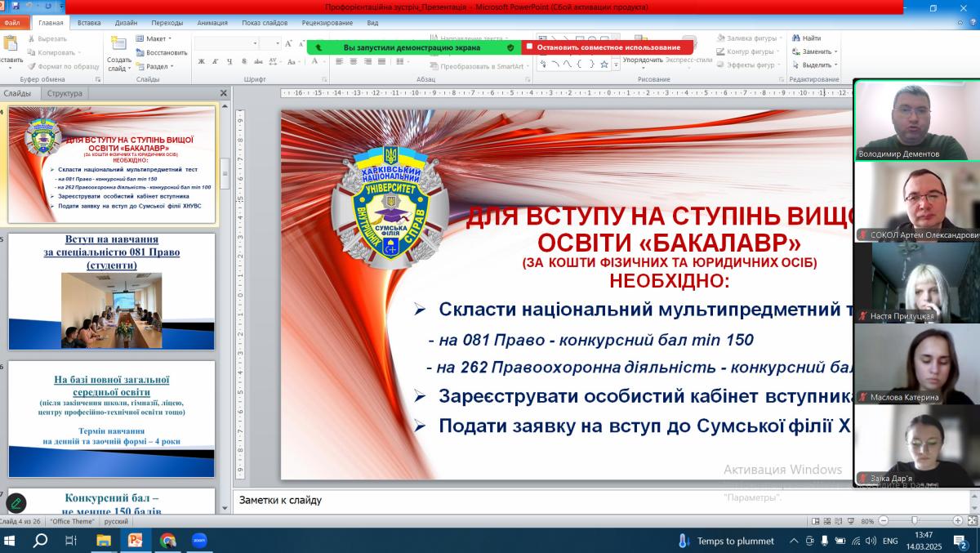980x553 pixels.
Task: Click Stop Sharing (Остановить совместное использование)
Action: (606, 47)
